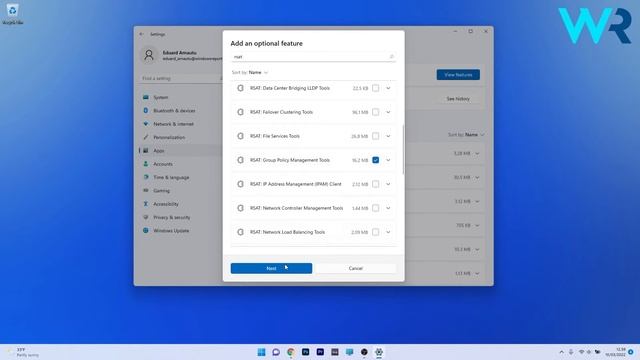The height and width of the screenshot is (360, 640).
Task: Click the RSAT Data Center Bridging LLDP Tools feature icon
Action: tap(240, 88)
